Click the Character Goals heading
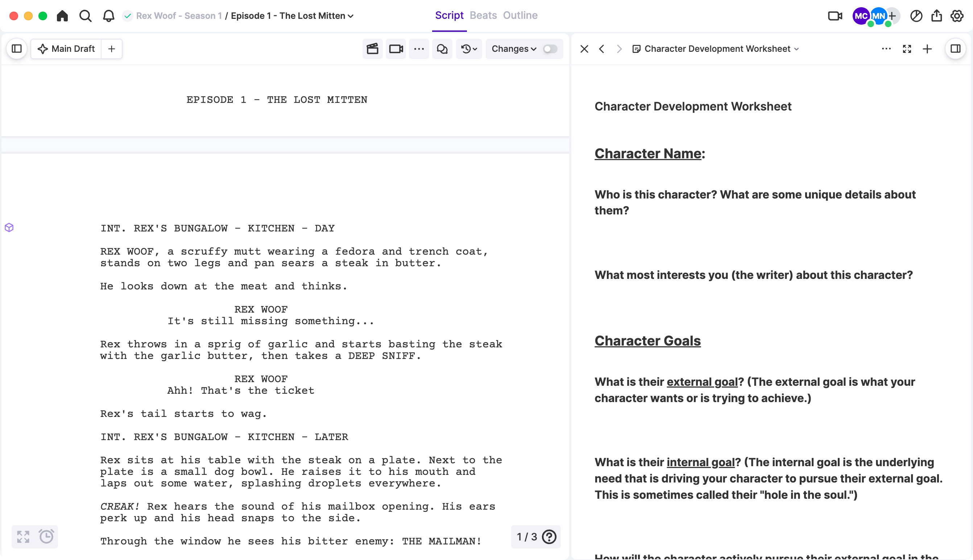The width and height of the screenshot is (973, 560). coord(647,341)
